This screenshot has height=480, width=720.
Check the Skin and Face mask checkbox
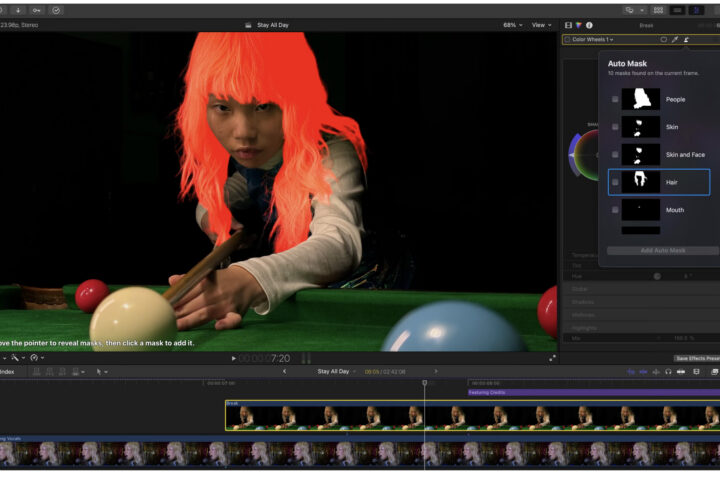(x=615, y=154)
